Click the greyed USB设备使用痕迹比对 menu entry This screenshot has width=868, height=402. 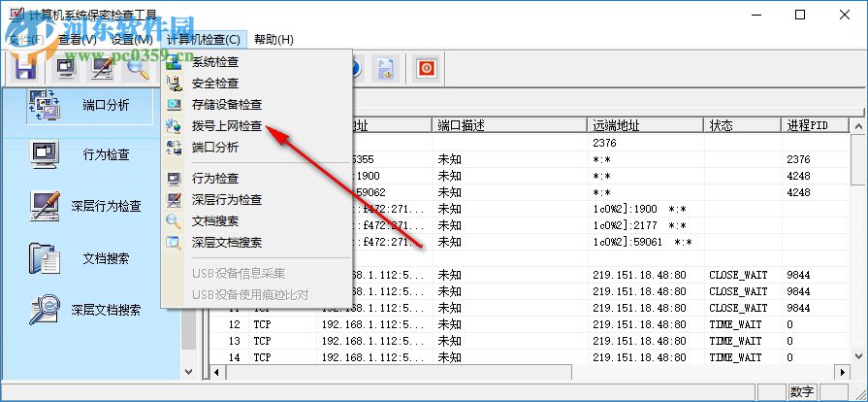pos(257,294)
